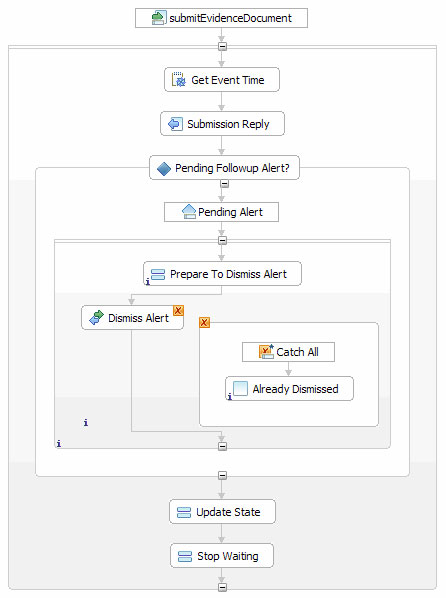
Task: Select the Prepare To Dismiss Alert assign icon
Action: 158,274
